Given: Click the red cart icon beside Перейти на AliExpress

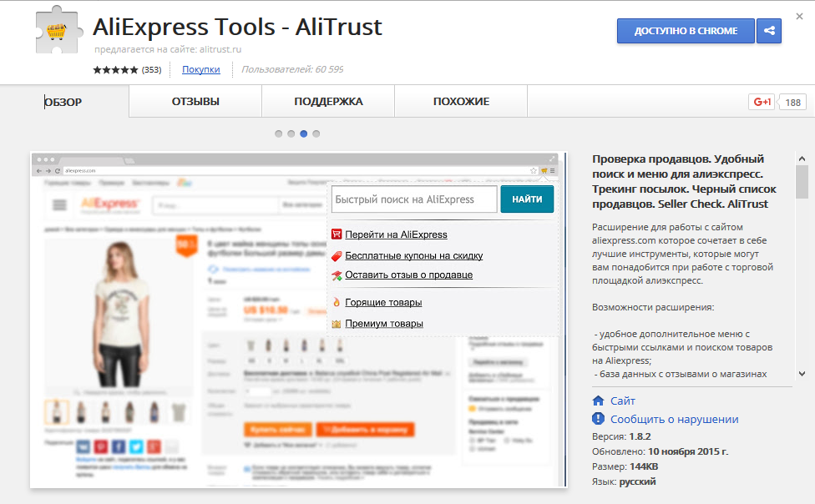Looking at the screenshot, I should point(337,234).
